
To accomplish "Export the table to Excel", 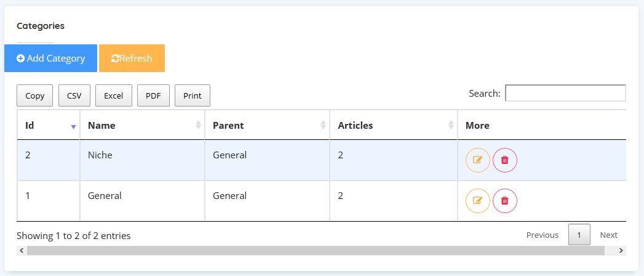I will (x=114, y=95).
